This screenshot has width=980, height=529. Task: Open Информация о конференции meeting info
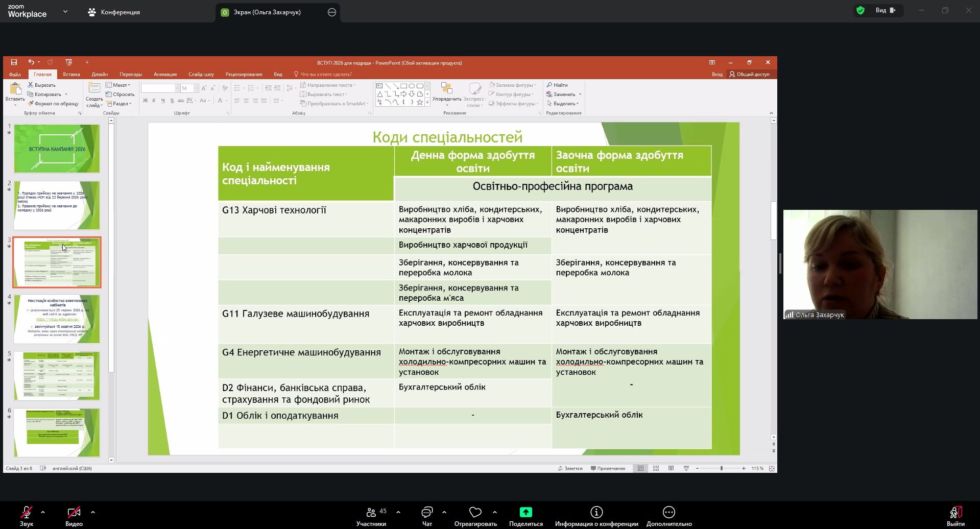tap(596, 512)
